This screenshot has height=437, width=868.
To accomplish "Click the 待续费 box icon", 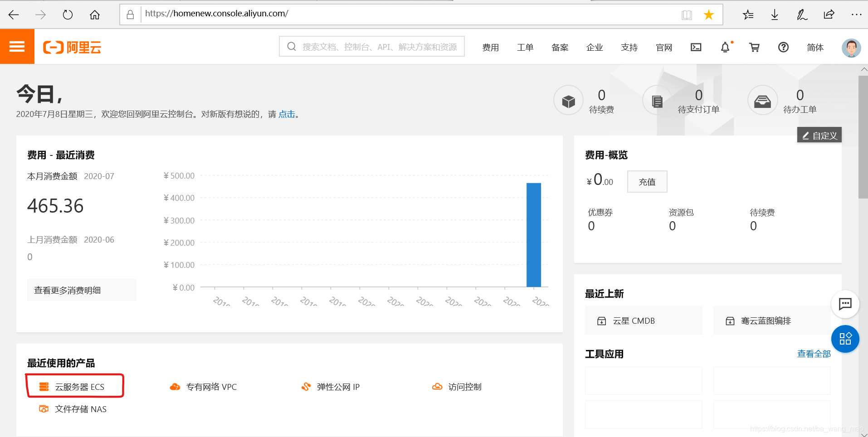I will tap(568, 100).
